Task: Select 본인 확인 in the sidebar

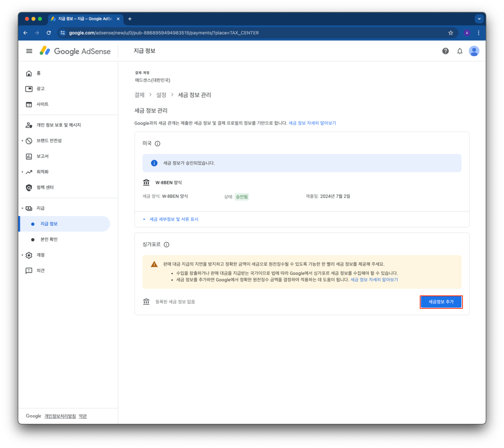Action: [x=49, y=239]
